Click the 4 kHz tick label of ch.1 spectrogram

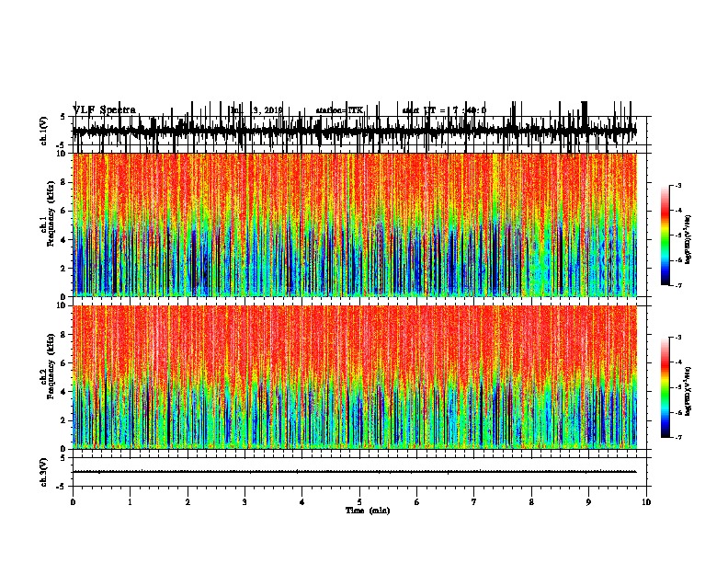point(64,240)
